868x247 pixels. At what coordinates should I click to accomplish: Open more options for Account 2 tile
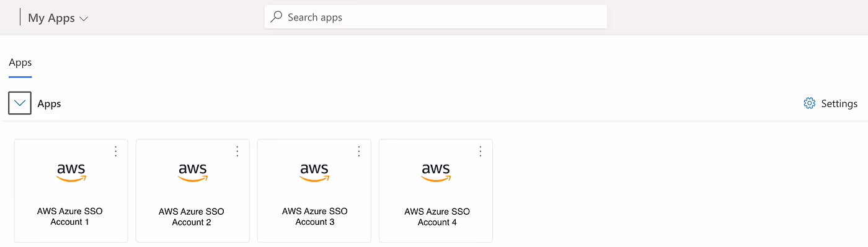pos(237,151)
